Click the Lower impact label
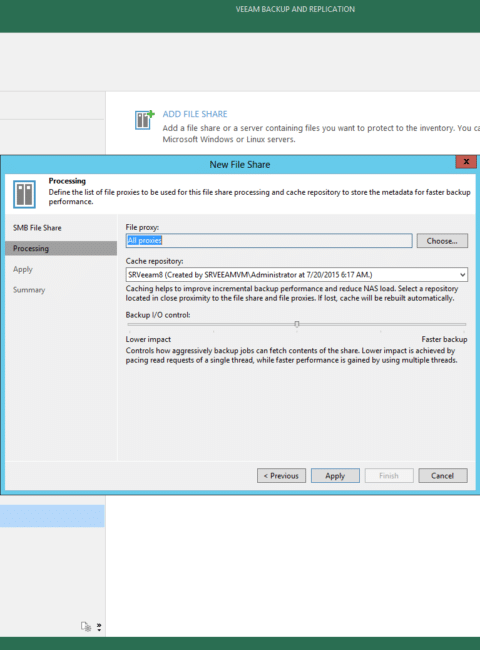This screenshot has height=650, width=480. [148, 339]
